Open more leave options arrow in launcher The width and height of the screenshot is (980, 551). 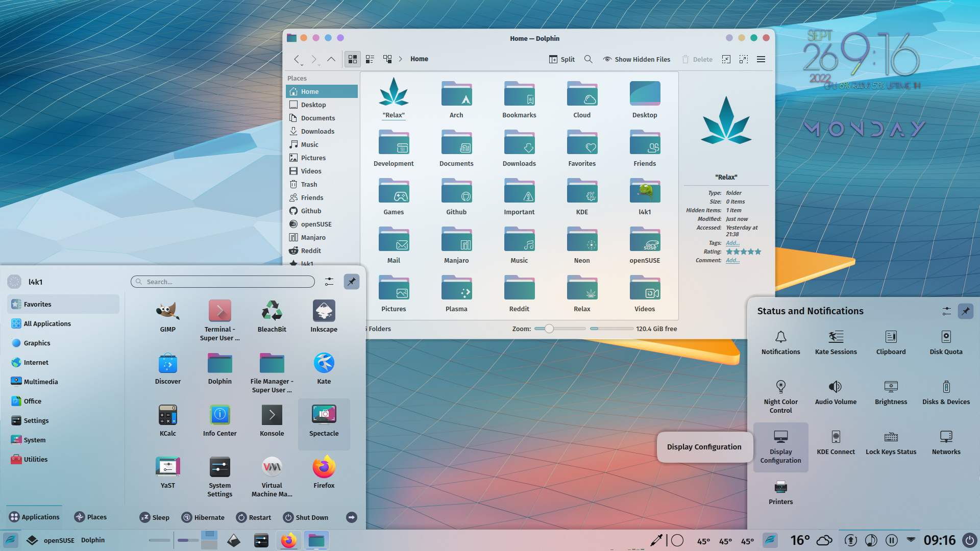(x=351, y=517)
